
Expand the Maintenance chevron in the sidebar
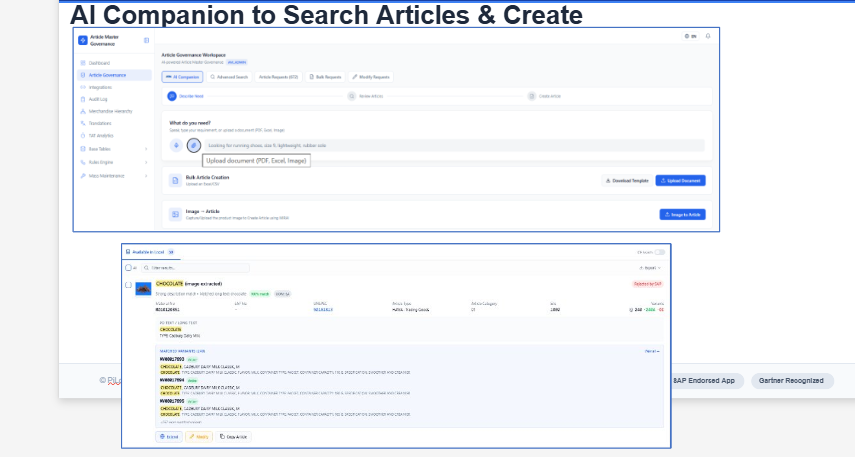[x=146, y=176]
